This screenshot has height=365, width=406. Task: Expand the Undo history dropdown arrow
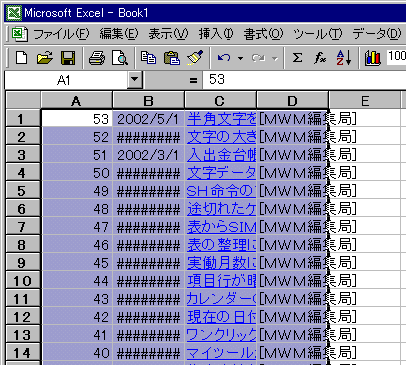pyautogui.click(x=240, y=58)
